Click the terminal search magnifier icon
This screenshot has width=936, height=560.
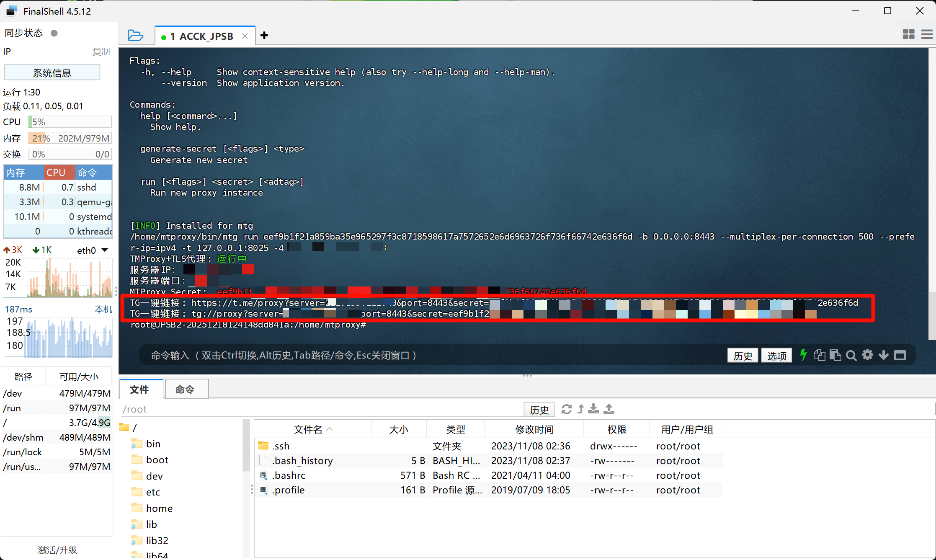[851, 356]
